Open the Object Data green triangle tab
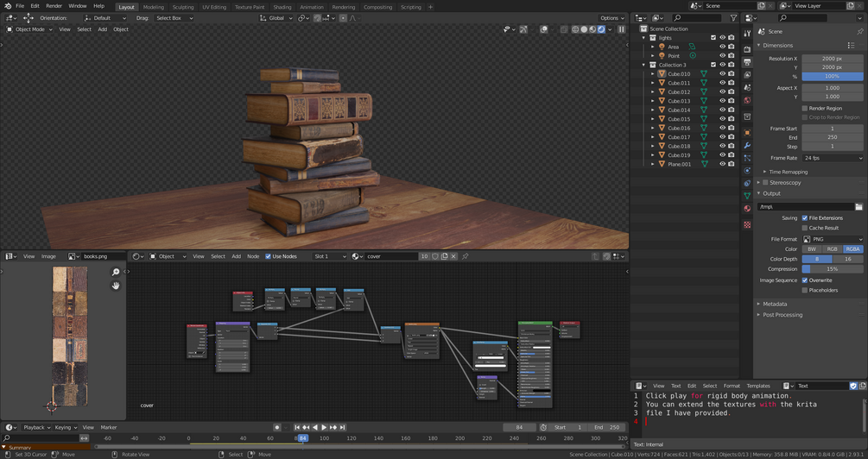868x459 pixels. [x=747, y=195]
